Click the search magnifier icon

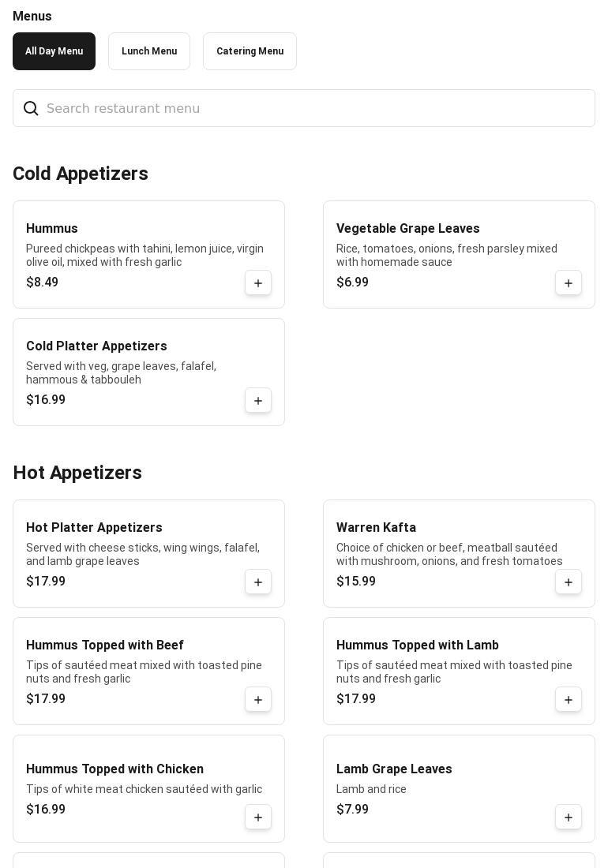31,109
